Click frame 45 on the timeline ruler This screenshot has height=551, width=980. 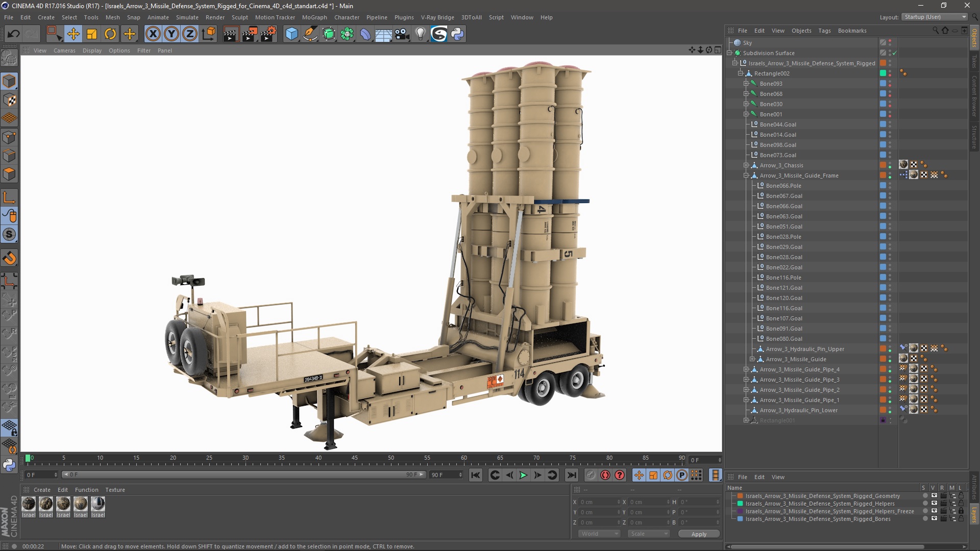[x=354, y=458]
